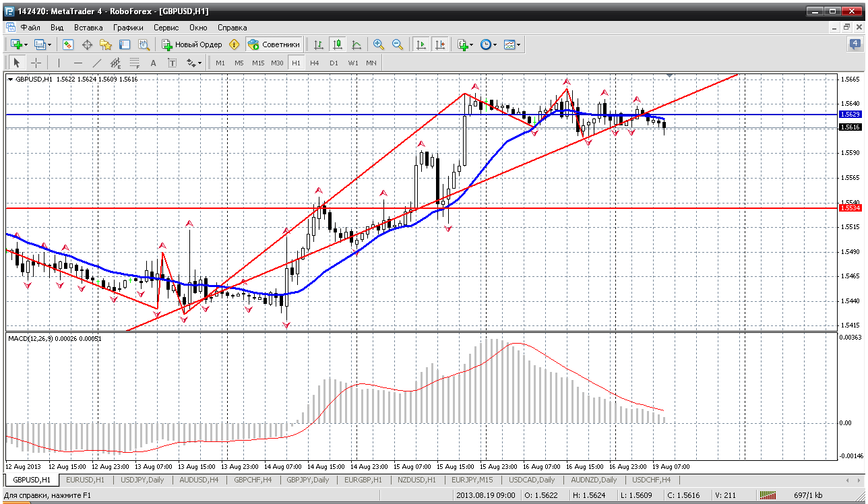
Task: Zoom in on the chart
Action: (379, 44)
